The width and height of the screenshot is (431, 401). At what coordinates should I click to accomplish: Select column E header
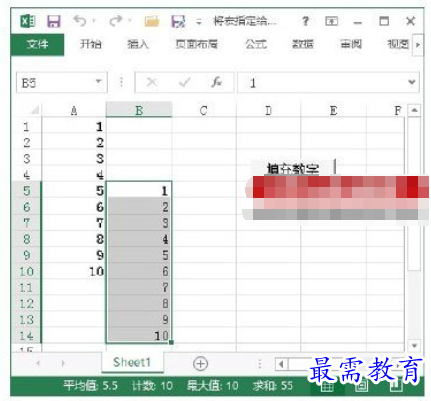point(333,110)
